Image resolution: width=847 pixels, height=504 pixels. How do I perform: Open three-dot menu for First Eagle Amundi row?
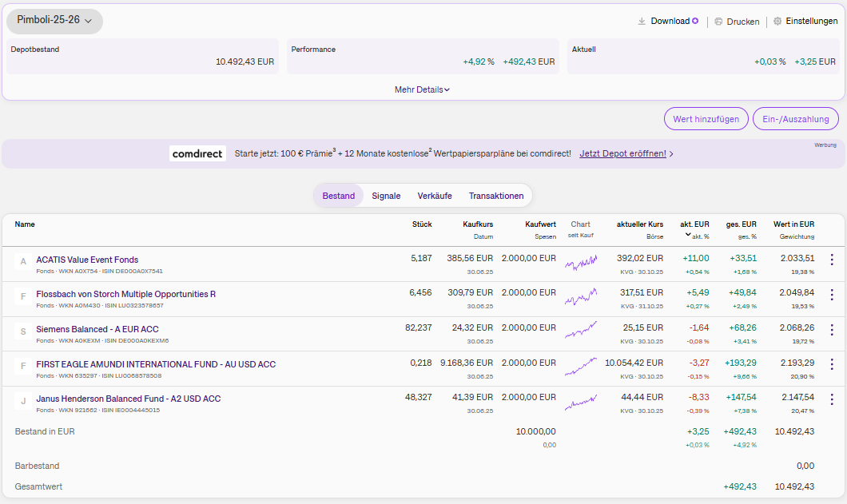pos(831,365)
